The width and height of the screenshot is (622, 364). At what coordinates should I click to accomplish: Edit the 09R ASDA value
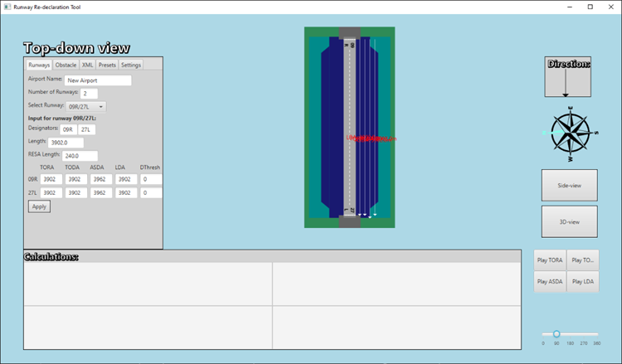(x=101, y=179)
